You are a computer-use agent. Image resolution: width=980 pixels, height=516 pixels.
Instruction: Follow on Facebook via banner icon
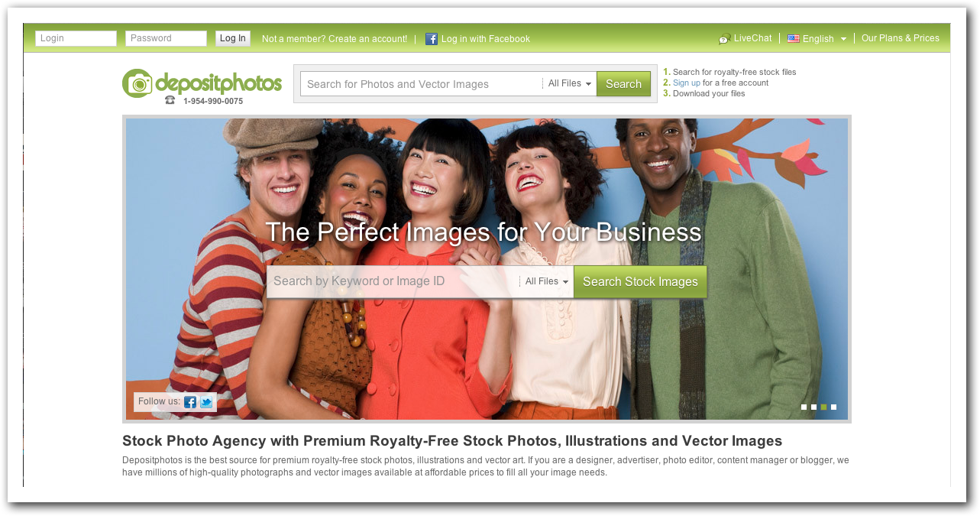(190, 402)
